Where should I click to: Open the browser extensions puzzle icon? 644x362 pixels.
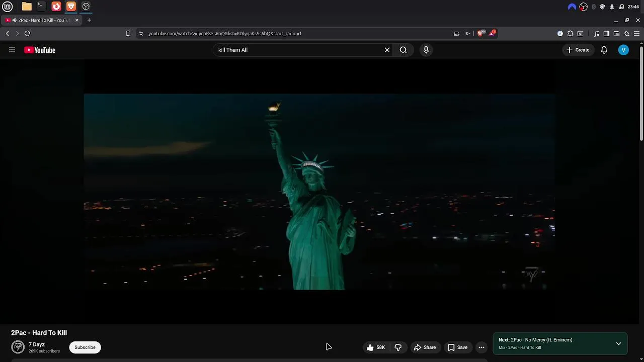pos(570,33)
